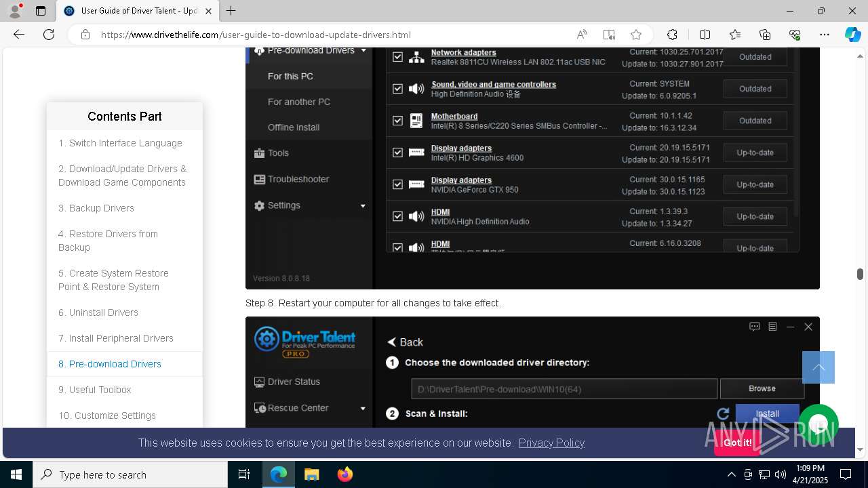Add this page to favorites star

pyautogui.click(x=636, y=35)
